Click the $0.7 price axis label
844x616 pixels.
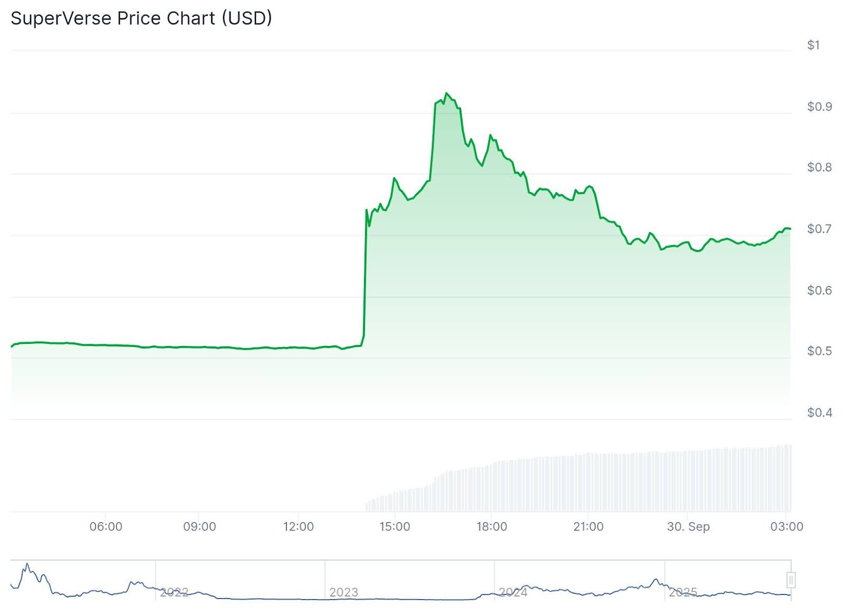pos(819,229)
